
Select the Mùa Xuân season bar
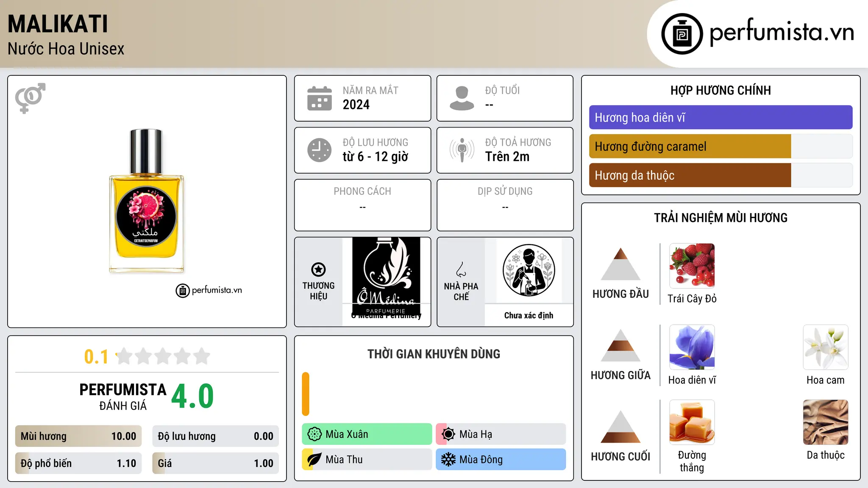click(367, 434)
